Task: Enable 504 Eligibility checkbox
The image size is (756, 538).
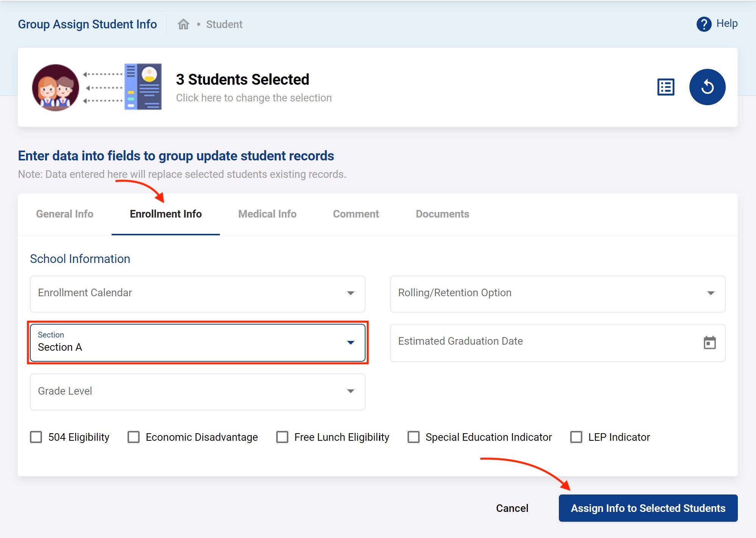Action: pyautogui.click(x=36, y=437)
